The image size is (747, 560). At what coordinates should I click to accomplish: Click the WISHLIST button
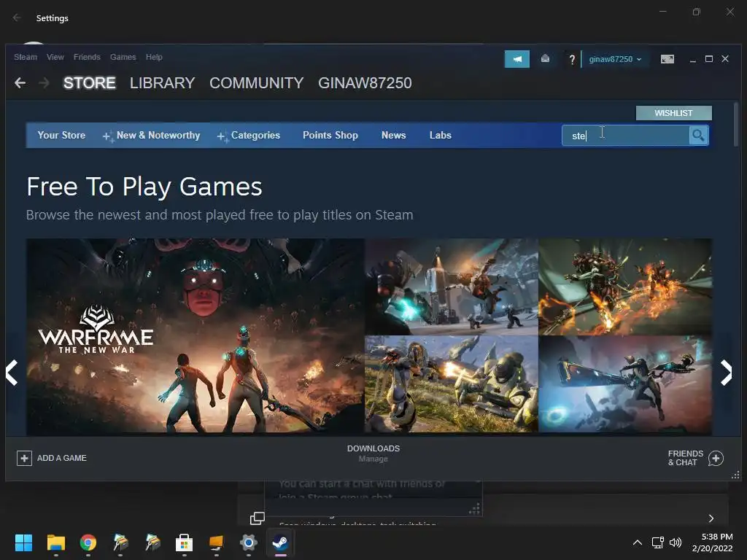(673, 113)
